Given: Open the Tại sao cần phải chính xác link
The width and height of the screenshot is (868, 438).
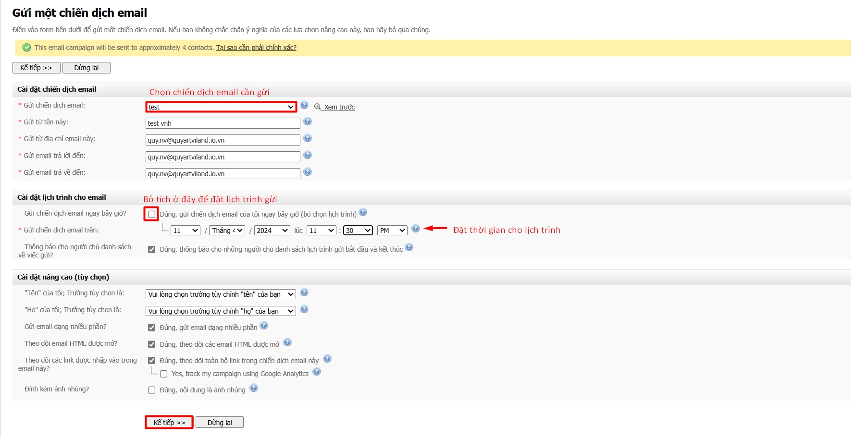Looking at the screenshot, I should (x=256, y=48).
